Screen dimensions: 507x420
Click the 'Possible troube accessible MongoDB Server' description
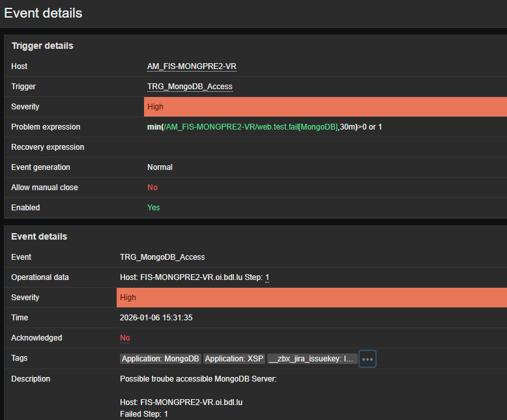[198, 379]
